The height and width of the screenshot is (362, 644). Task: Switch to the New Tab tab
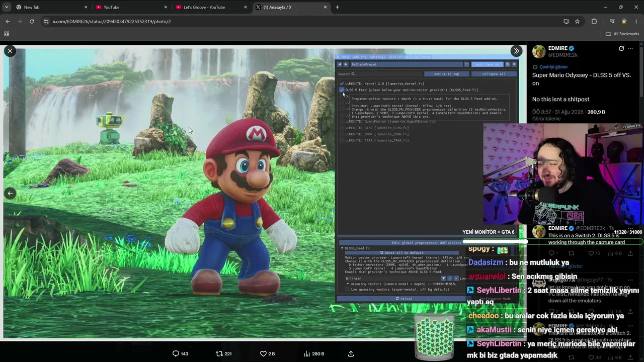52,7
